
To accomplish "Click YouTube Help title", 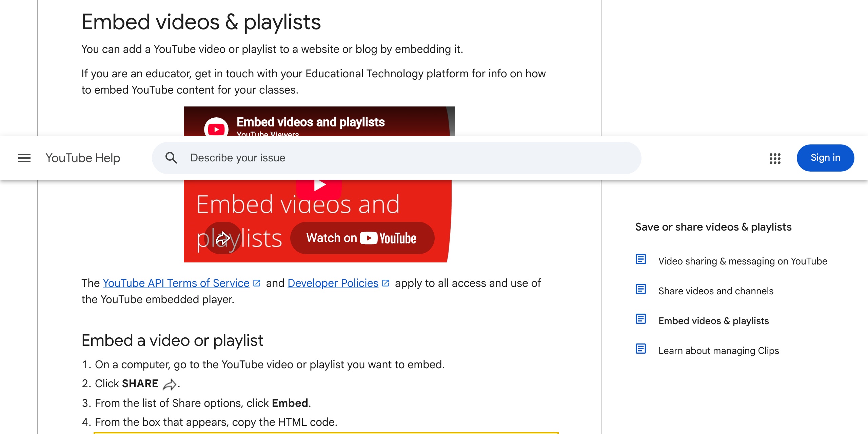I will click(83, 158).
